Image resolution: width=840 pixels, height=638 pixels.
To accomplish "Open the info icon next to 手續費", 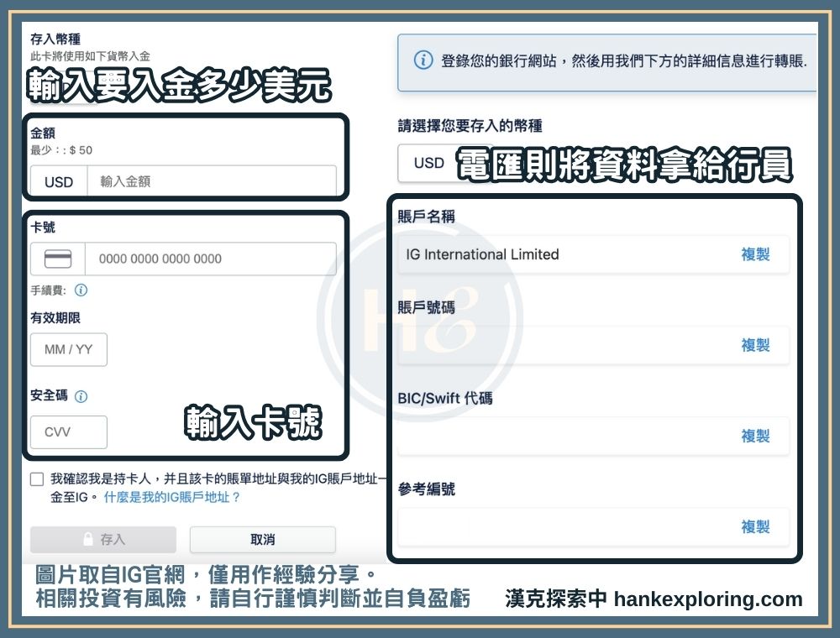I will pos(81,290).
